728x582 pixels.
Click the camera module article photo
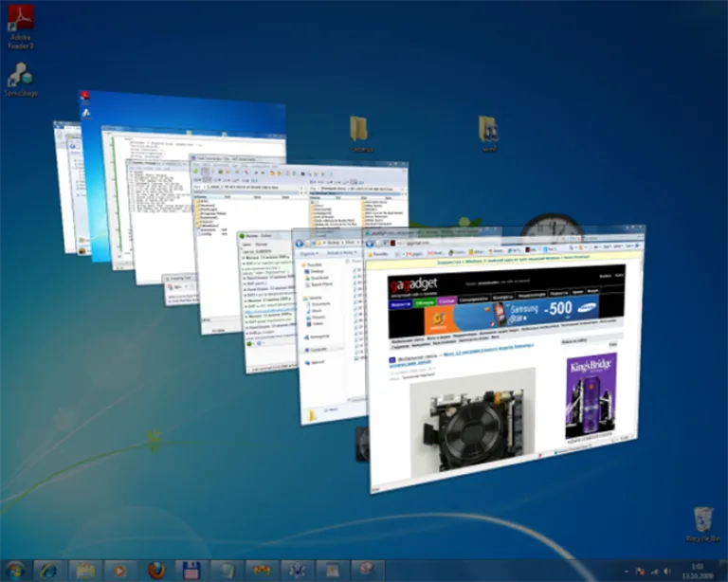coord(472,423)
